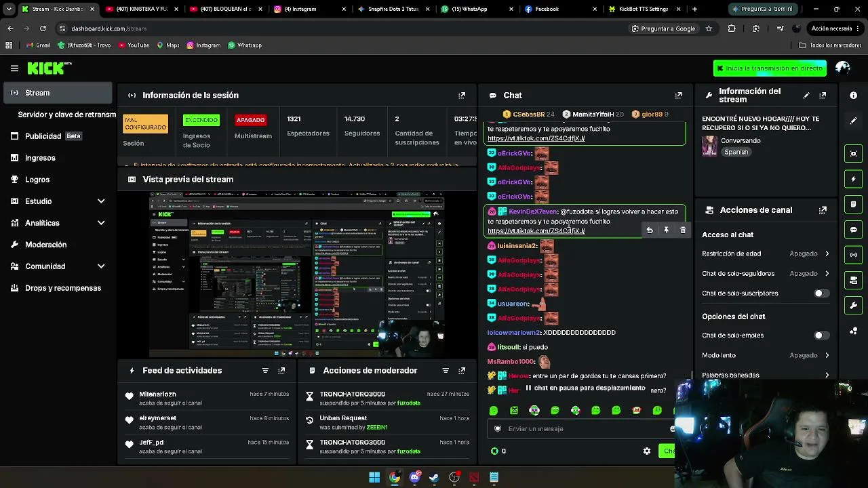This screenshot has width=868, height=488.
Task: Toggle the wrench widget icon
Action: point(854,306)
